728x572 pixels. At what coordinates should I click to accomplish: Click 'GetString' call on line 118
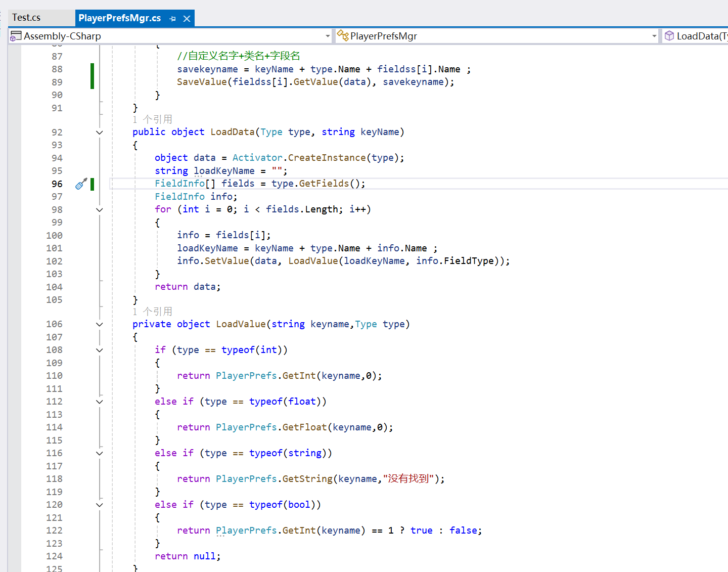pos(307,479)
